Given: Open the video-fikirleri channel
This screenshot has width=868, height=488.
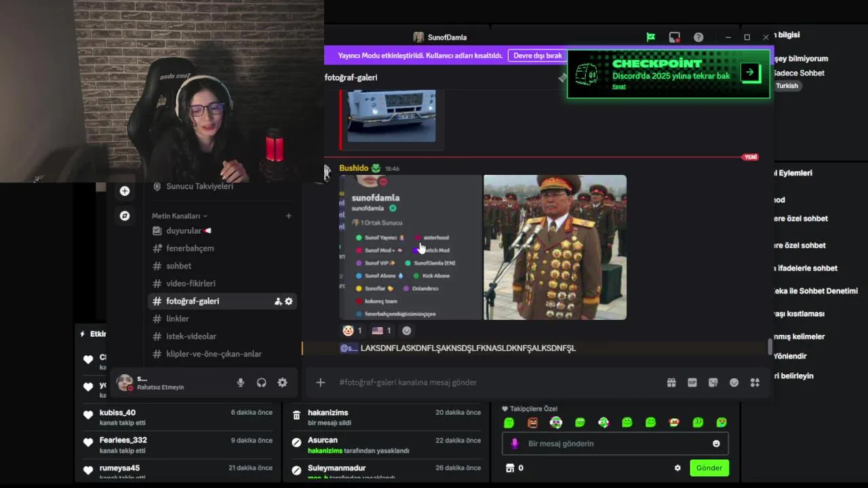Looking at the screenshot, I should (x=222, y=283).
